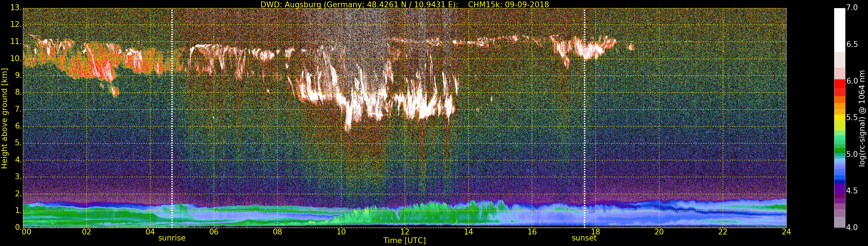Click time axis tick label '20'
The width and height of the screenshot is (868, 246).
pyautogui.click(x=659, y=232)
